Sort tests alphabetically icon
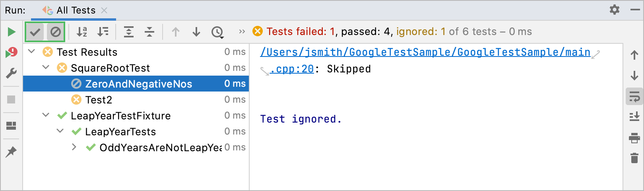Viewport: 644px width, 191px height. pos(82,32)
